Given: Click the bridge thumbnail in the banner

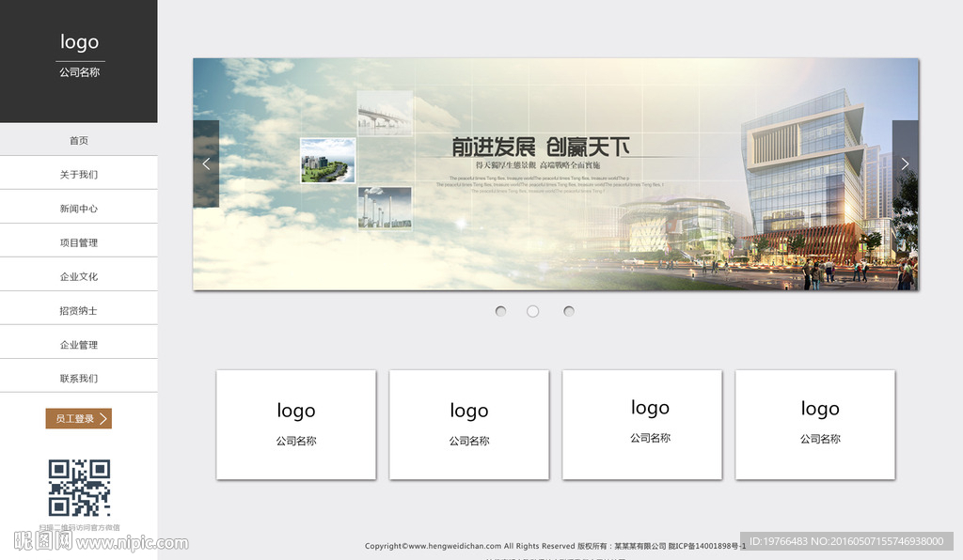Looking at the screenshot, I should [x=385, y=113].
